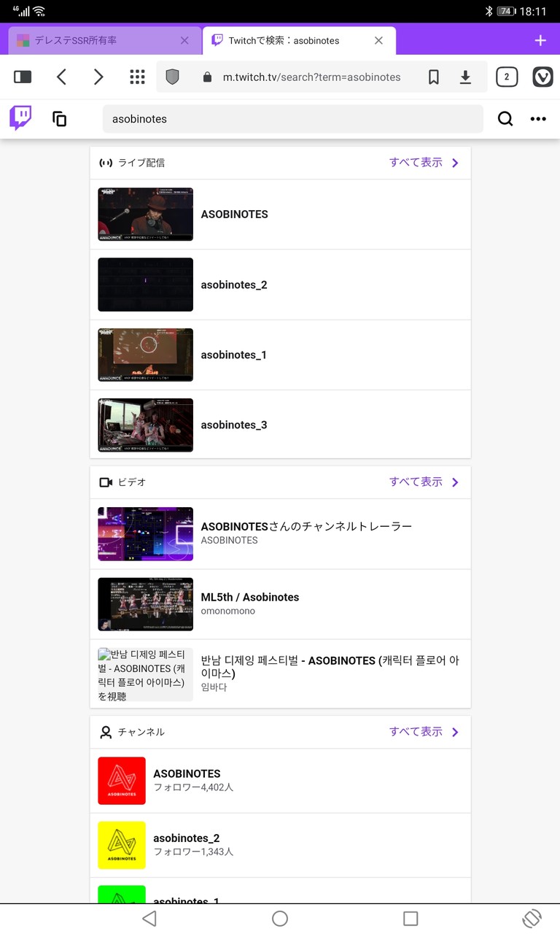The image size is (560, 934).
Task: Go back with the browser back arrow
Action: click(x=61, y=77)
